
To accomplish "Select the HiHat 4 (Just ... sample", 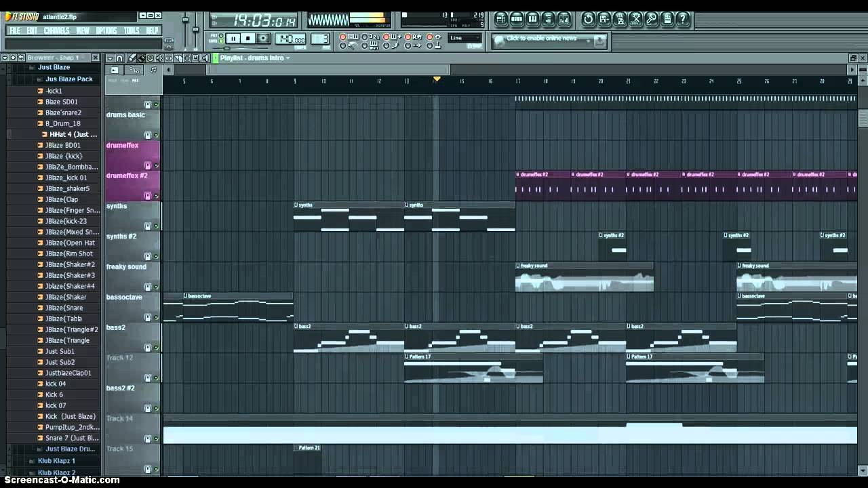I will pyautogui.click(x=73, y=134).
